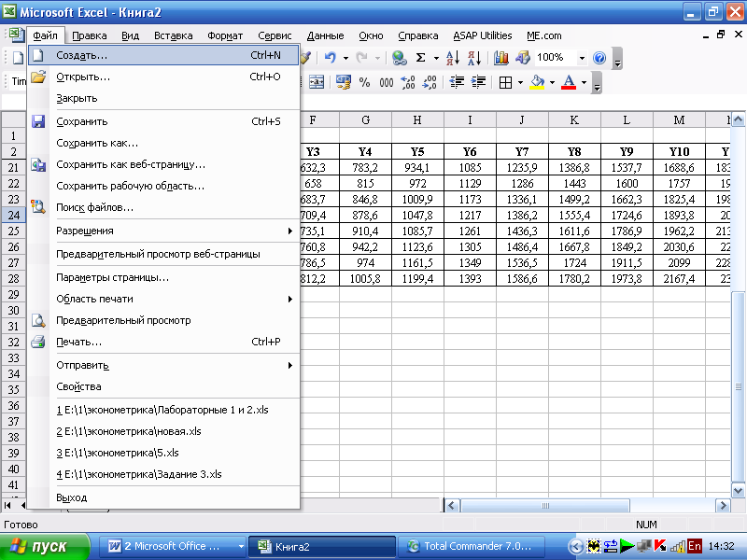Expand the Borders dropdown arrow

[519, 83]
